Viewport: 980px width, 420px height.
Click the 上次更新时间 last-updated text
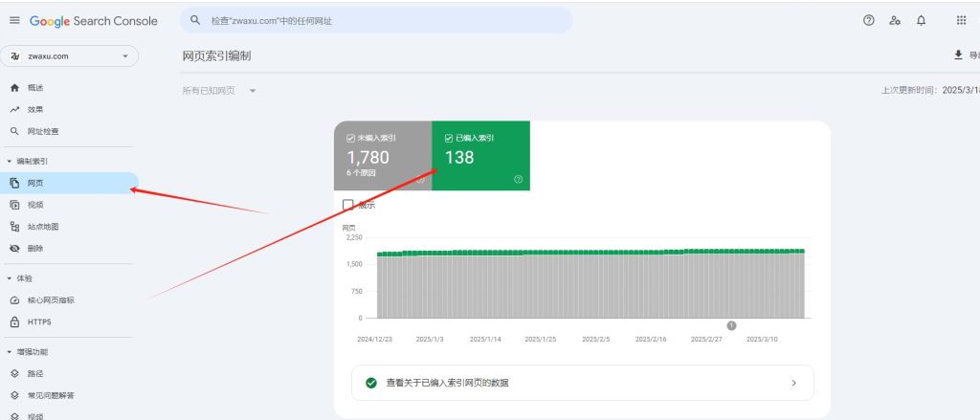click(x=929, y=91)
